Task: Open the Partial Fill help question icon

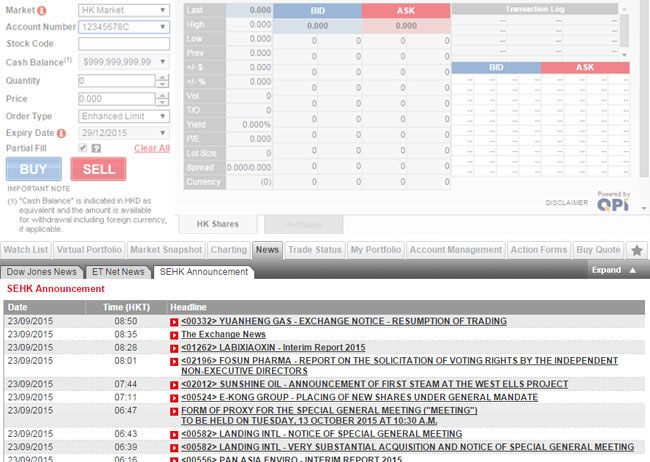Action: (96, 148)
